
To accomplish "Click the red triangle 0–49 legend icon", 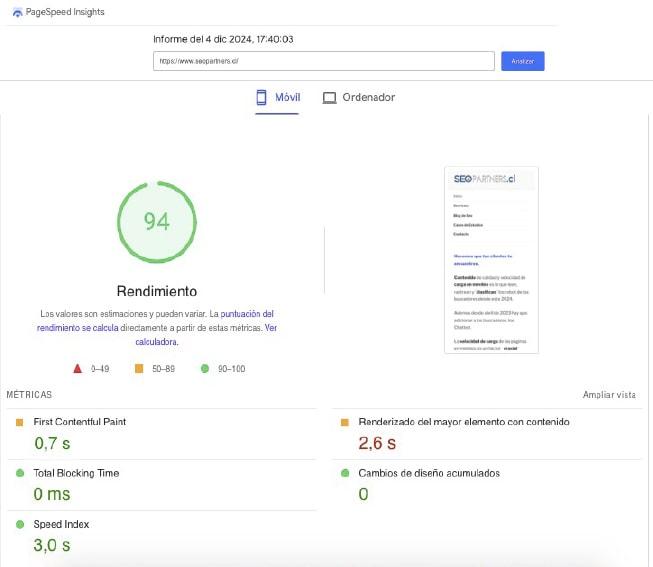I will (78, 369).
